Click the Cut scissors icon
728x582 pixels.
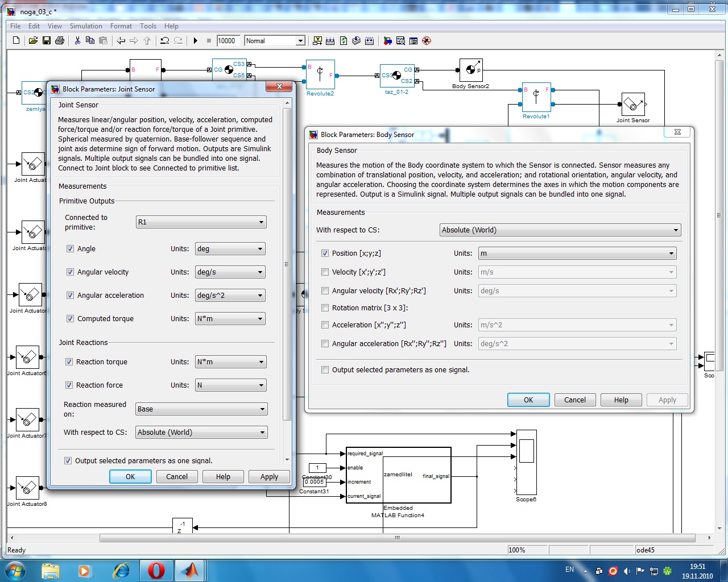click(x=77, y=40)
